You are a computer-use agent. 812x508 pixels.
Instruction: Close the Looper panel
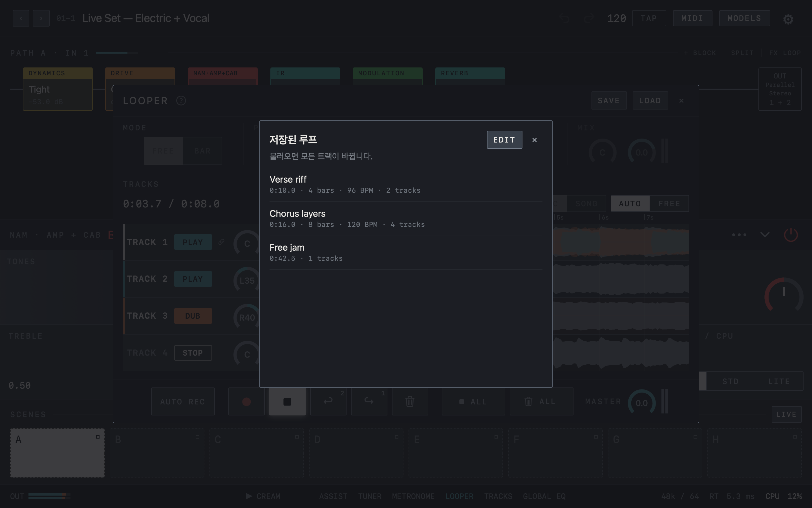pos(681,100)
